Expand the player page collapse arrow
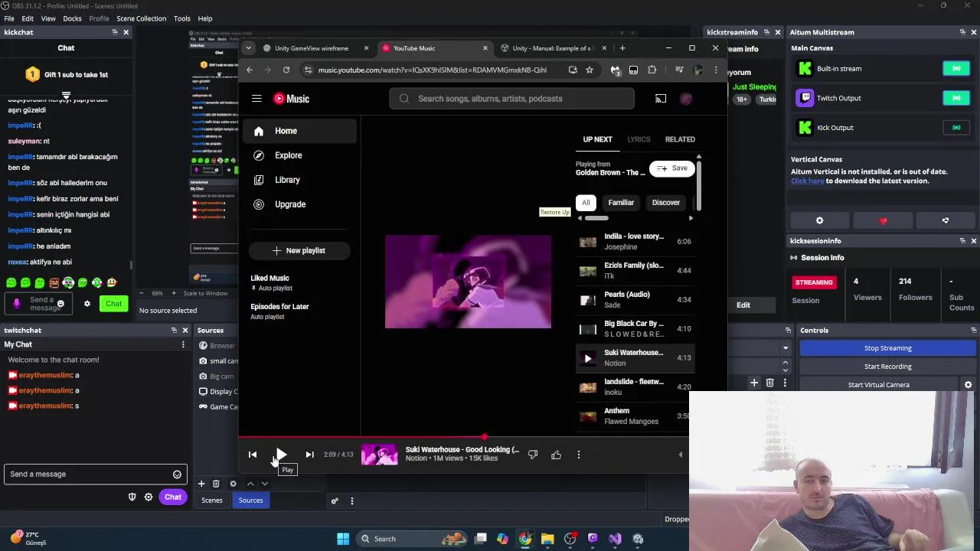 tap(680, 455)
